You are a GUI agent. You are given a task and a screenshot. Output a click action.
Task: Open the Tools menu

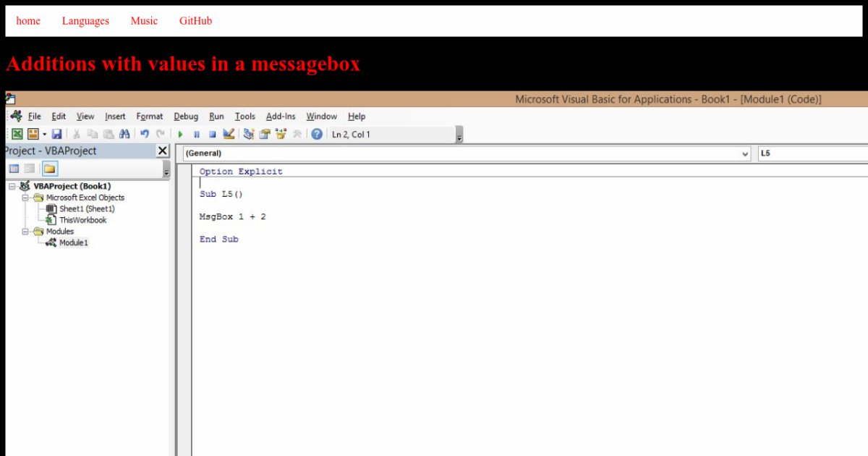245,116
